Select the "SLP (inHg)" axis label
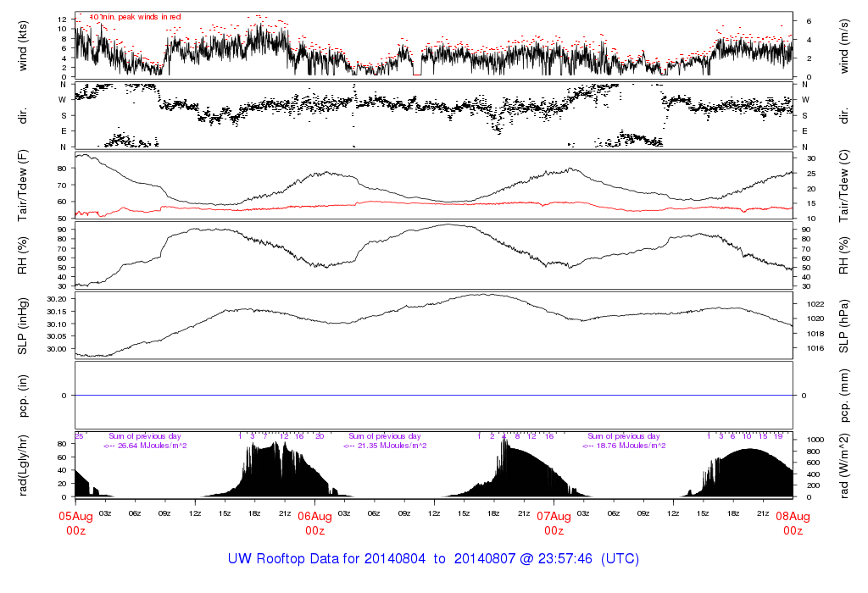The width and height of the screenshot is (868, 593). [23, 326]
